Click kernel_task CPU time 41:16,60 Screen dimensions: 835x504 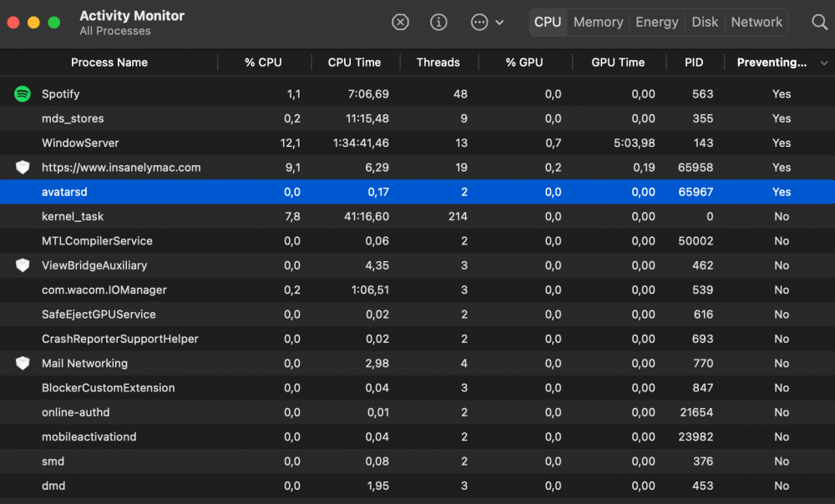click(x=367, y=217)
